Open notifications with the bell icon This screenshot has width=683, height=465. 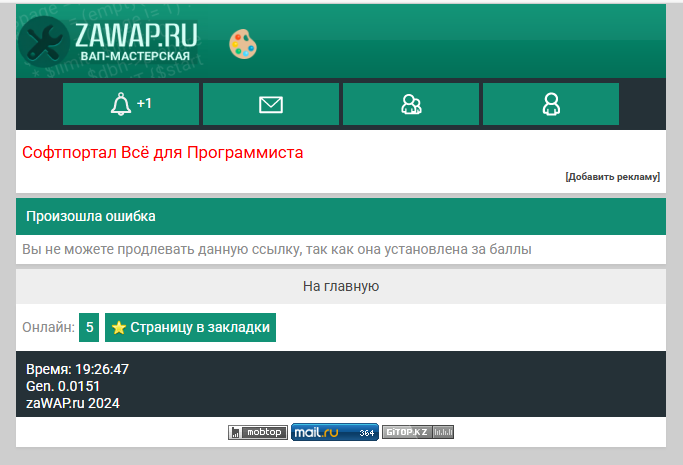[131, 104]
